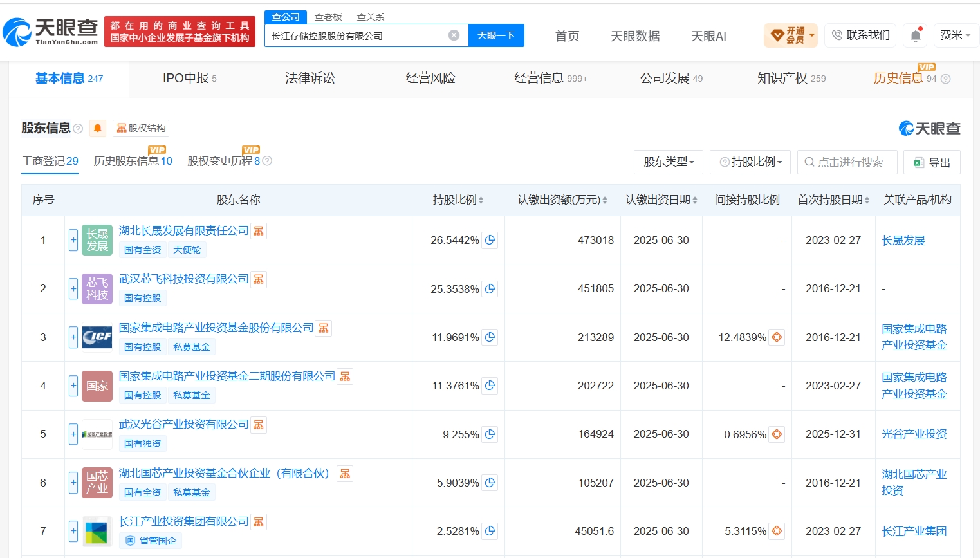980x558 pixels.
Task: Click the shareholder monitoring bell icon
Action: tap(98, 128)
